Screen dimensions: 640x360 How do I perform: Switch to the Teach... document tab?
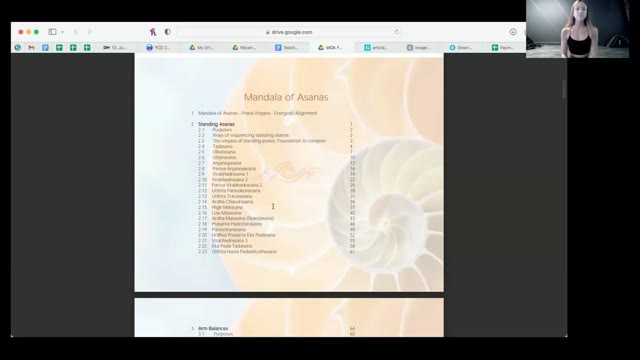tap(287, 48)
